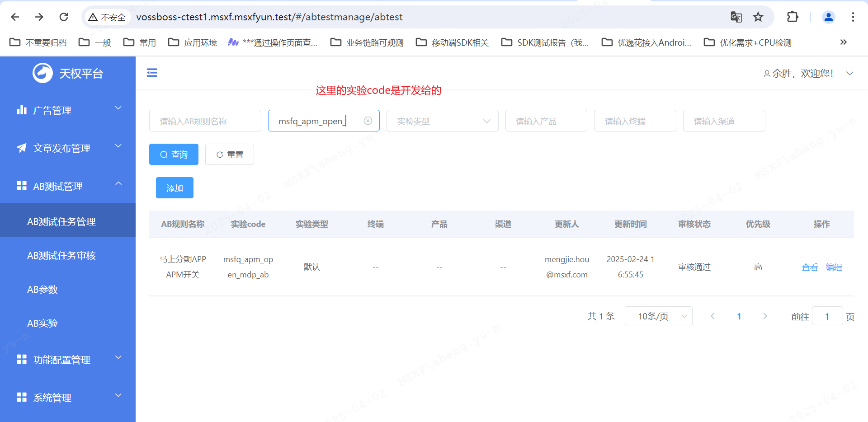
Task: Collapse the AB测试管理 menu
Action: pyautogui.click(x=68, y=186)
